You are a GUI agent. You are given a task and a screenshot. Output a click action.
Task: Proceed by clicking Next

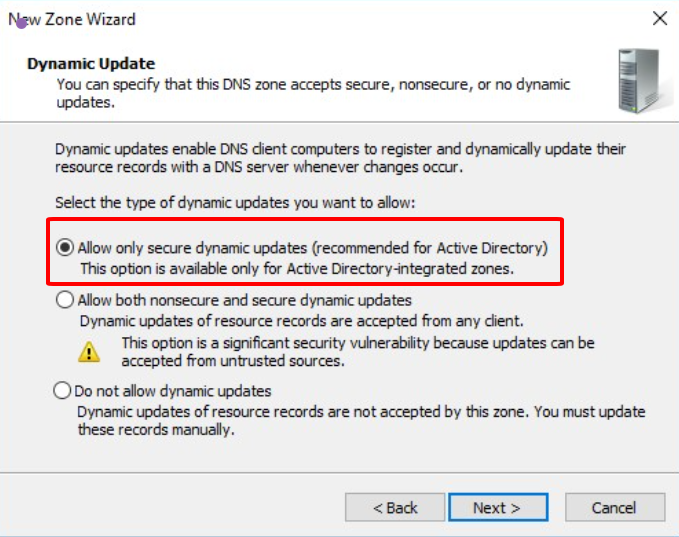click(497, 507)
